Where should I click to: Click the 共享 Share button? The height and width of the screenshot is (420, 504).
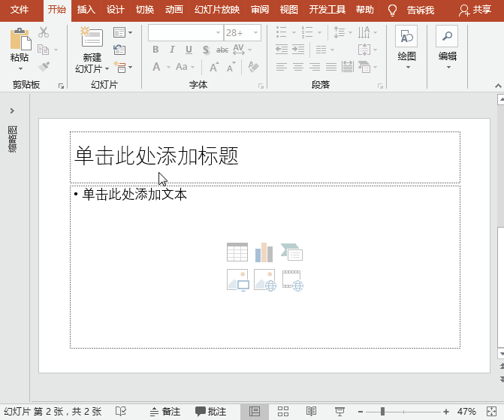(475, 10)
